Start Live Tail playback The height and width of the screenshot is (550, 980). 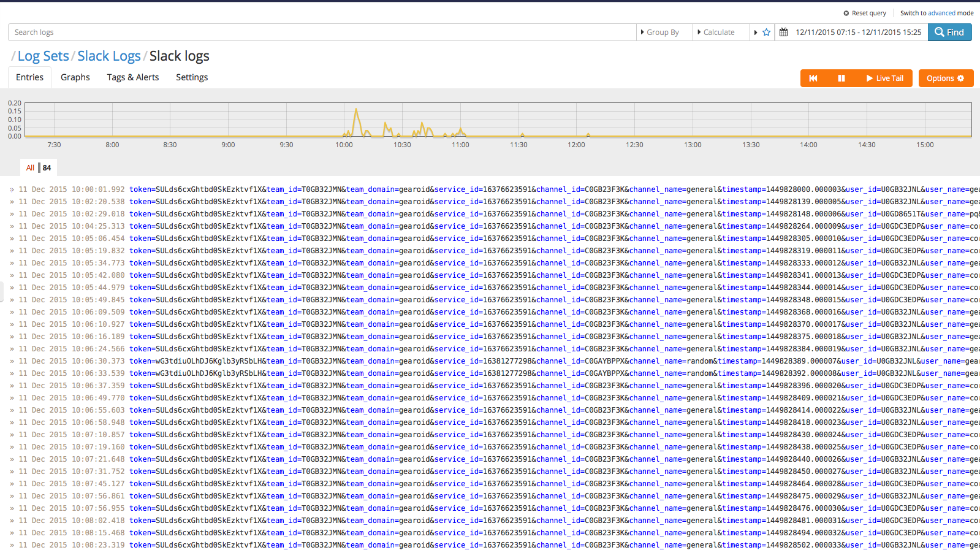(884, 78)
